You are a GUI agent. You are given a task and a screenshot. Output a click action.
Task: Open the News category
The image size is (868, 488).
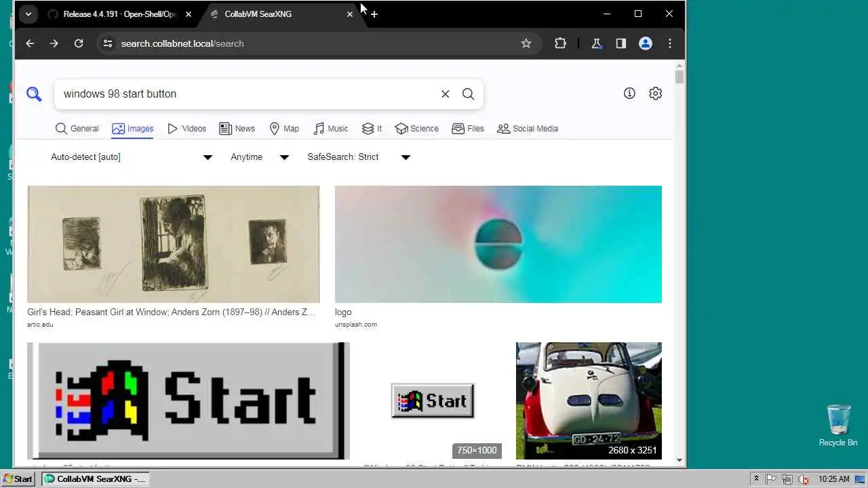237,129
